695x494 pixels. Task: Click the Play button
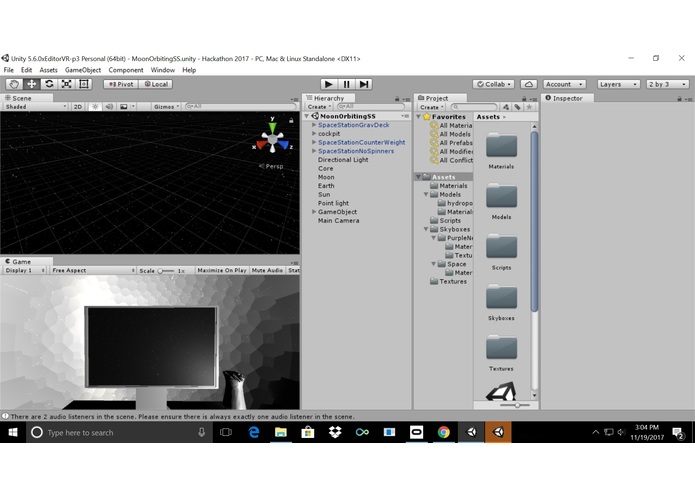[x=328, y=84]
